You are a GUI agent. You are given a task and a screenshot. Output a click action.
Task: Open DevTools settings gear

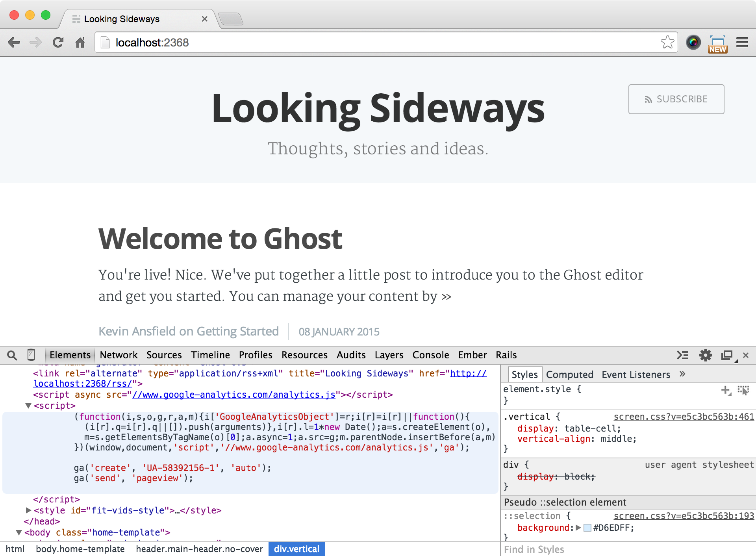click(x=705, y=355)
